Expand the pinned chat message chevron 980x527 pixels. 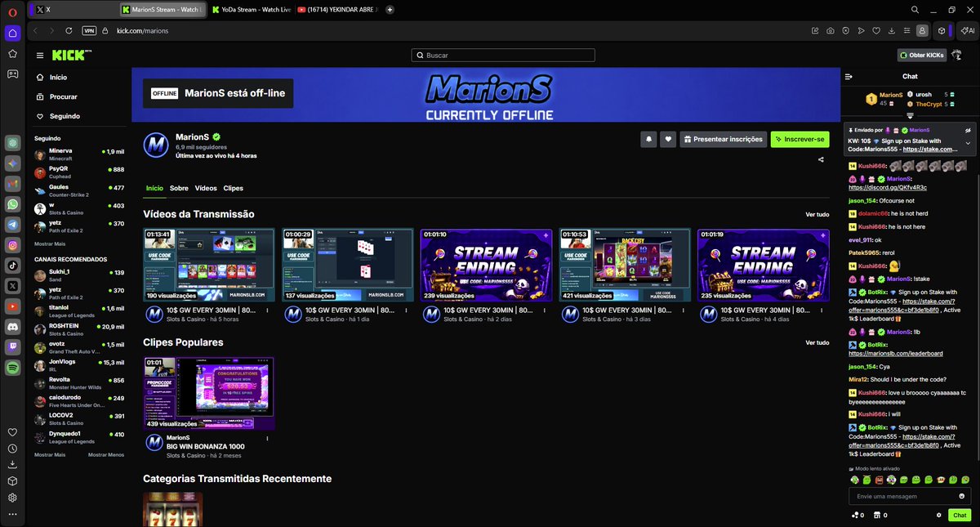(968, 144)
